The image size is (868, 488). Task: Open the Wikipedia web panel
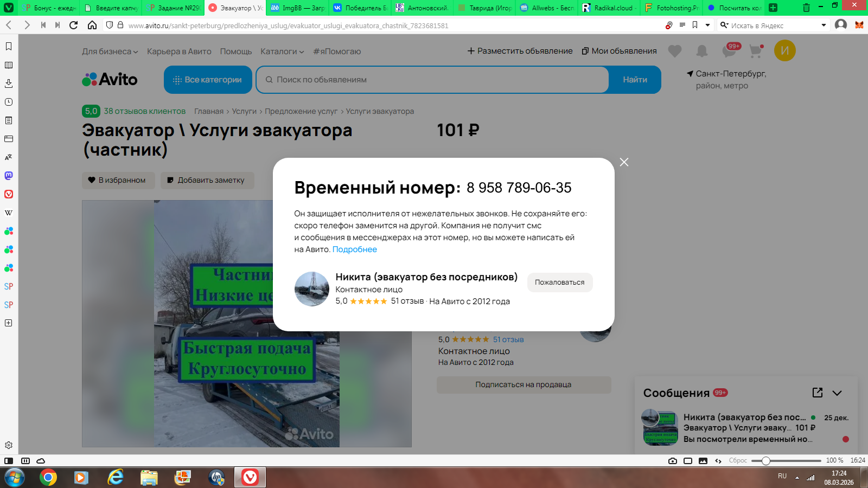9,213
